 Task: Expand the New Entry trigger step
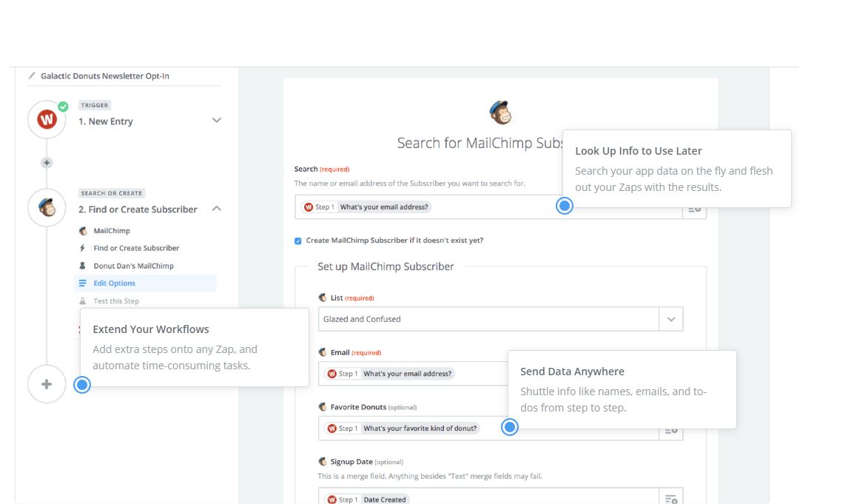(x=216, y=120)
